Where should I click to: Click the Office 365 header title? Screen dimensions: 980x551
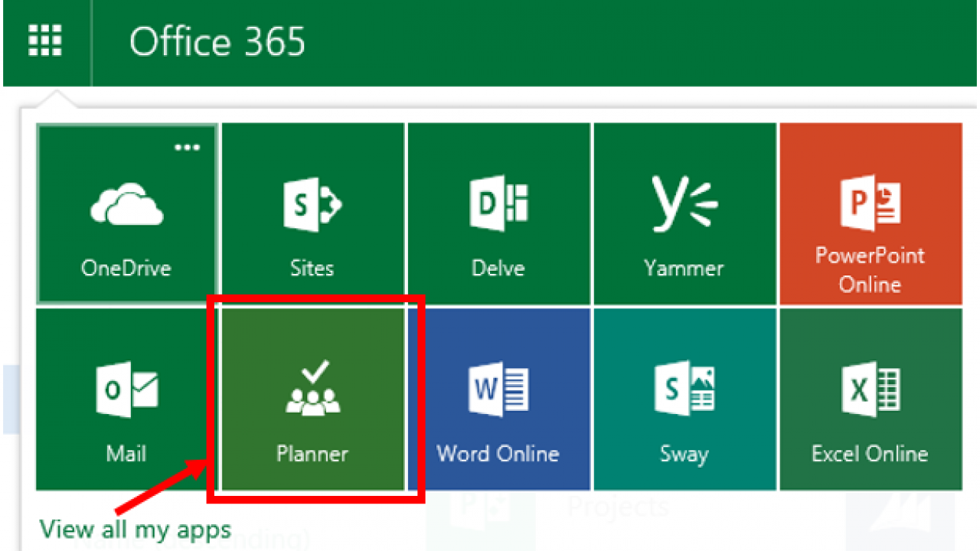[217, 41]
